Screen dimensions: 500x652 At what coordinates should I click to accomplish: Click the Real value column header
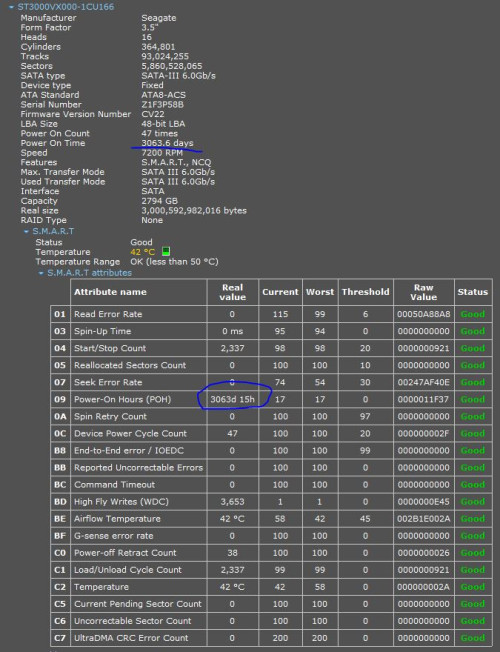click(x=233, y=292)
